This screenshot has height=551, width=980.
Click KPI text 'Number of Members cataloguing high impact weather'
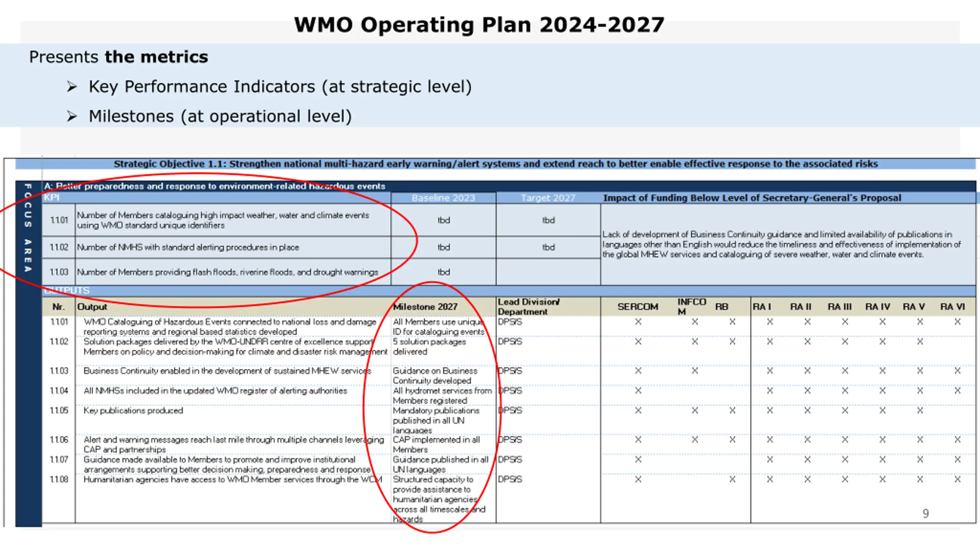pos(223,220)
